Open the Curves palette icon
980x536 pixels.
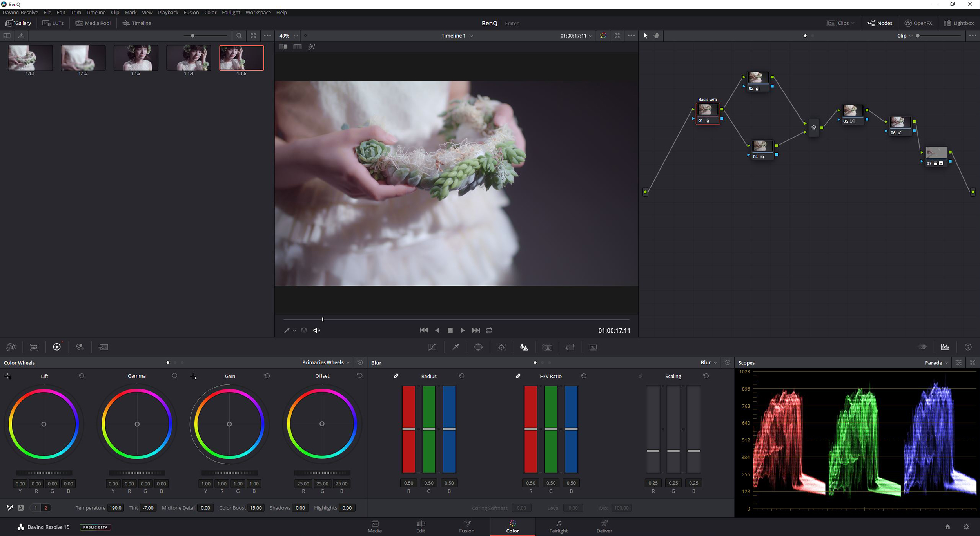click(432, 347)
